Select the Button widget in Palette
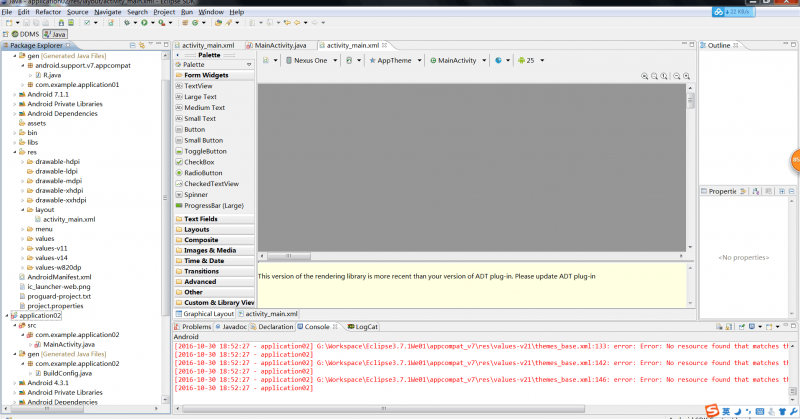Viewport: 800px width, 419px height. tap(194, 129)
